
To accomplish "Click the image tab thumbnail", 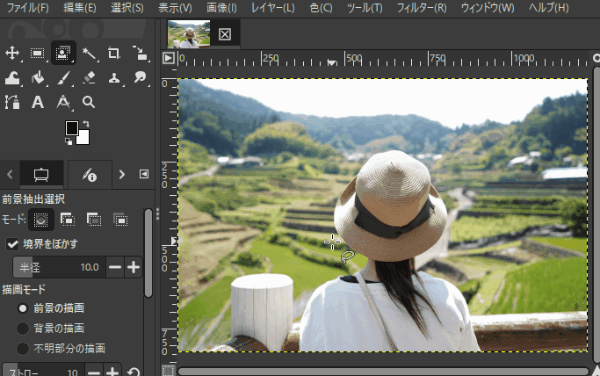I will point(189,34).
